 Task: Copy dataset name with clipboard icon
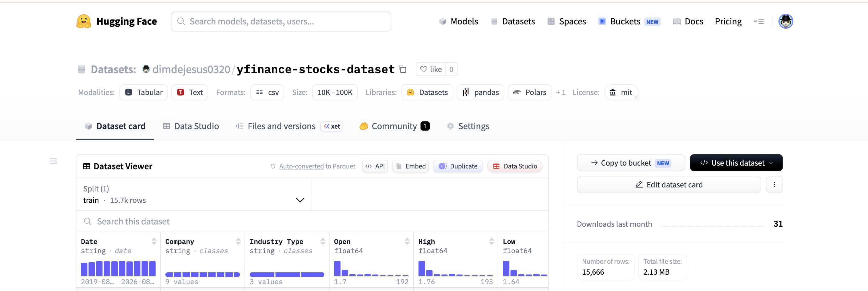pyautogui.click(x=402, y=69)
